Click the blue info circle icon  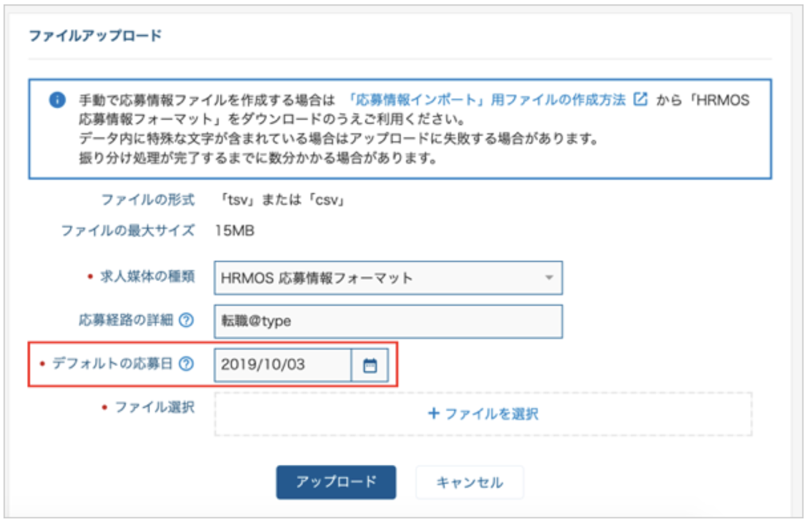tap(57, 100)
